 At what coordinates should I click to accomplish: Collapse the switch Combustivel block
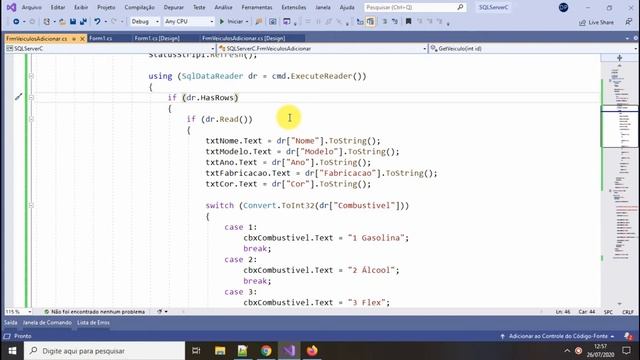[31, 205]
